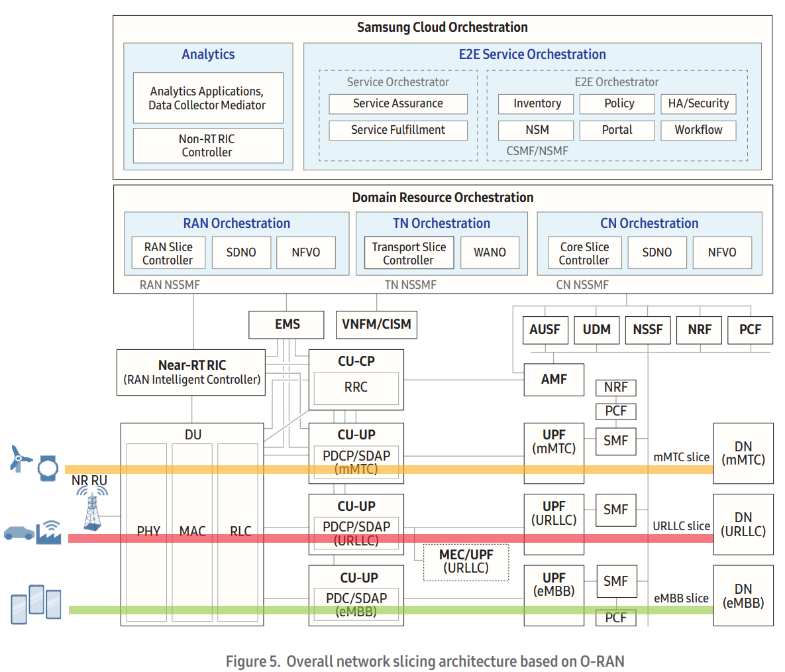Click the large PCF box next to NRF

coord(750,330)
